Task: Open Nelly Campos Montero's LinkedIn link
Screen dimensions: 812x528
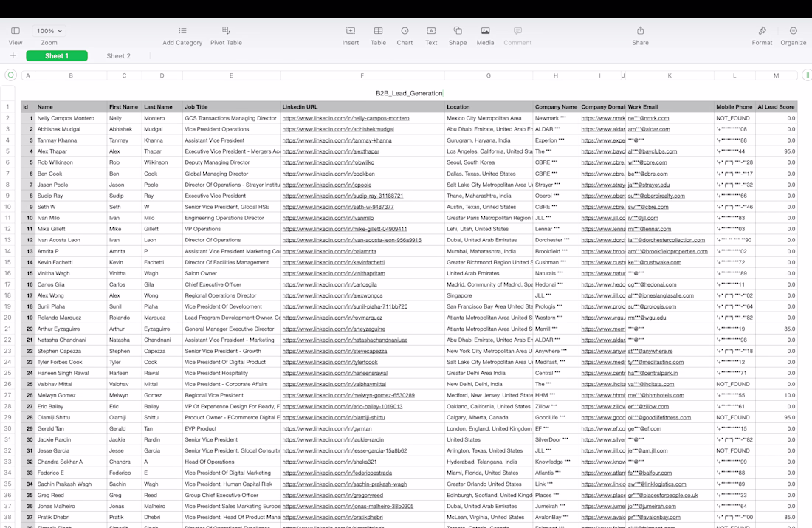Action: 345,118
